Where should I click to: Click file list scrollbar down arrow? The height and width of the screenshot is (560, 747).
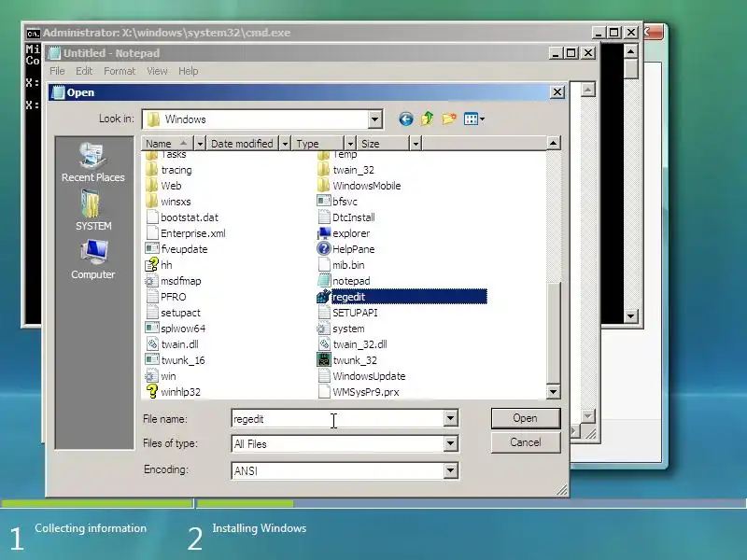click(x=553, y=392)
